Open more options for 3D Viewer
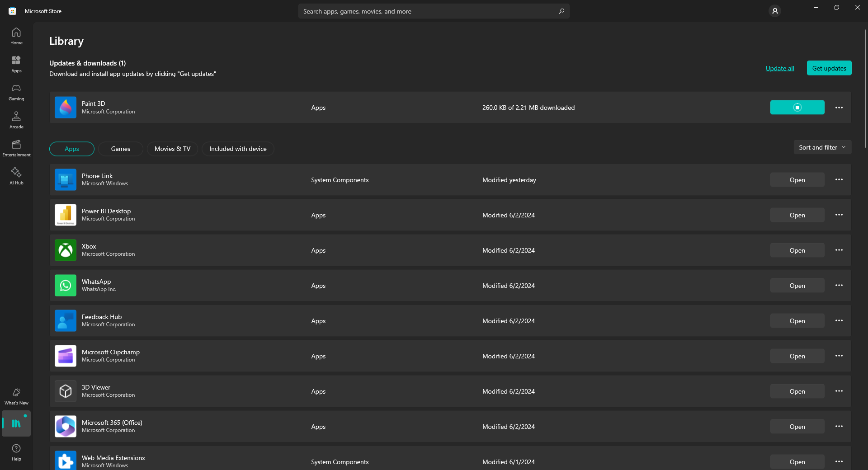 click(839, 391)
